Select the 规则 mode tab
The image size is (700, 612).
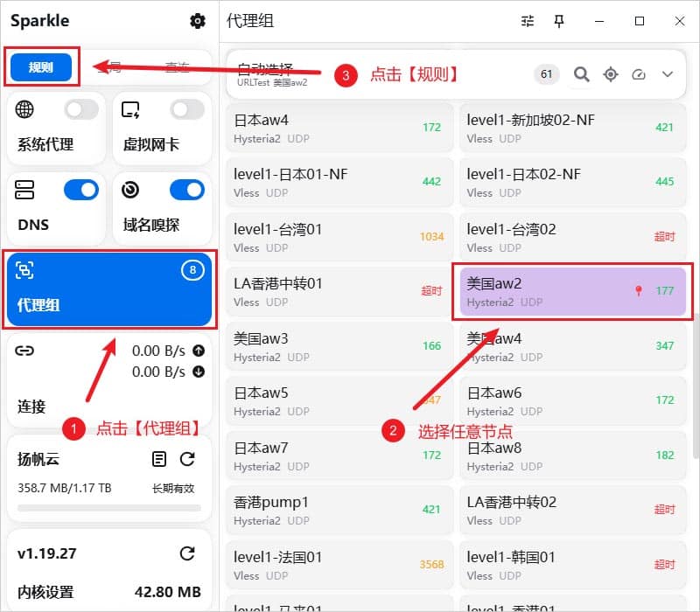[41, 67]
